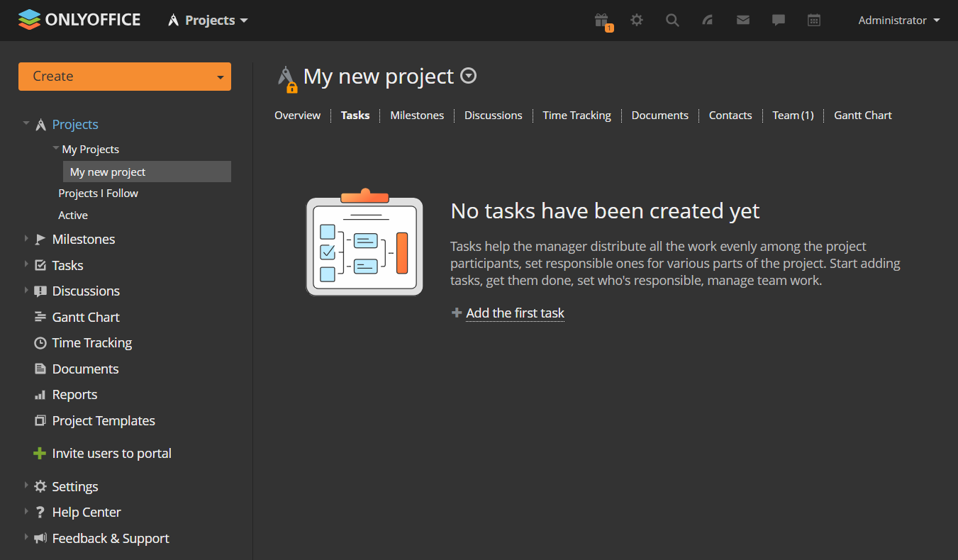958x560 pixels.
Task: Click the search magnifier icon
Action: (x=672, y=20)
